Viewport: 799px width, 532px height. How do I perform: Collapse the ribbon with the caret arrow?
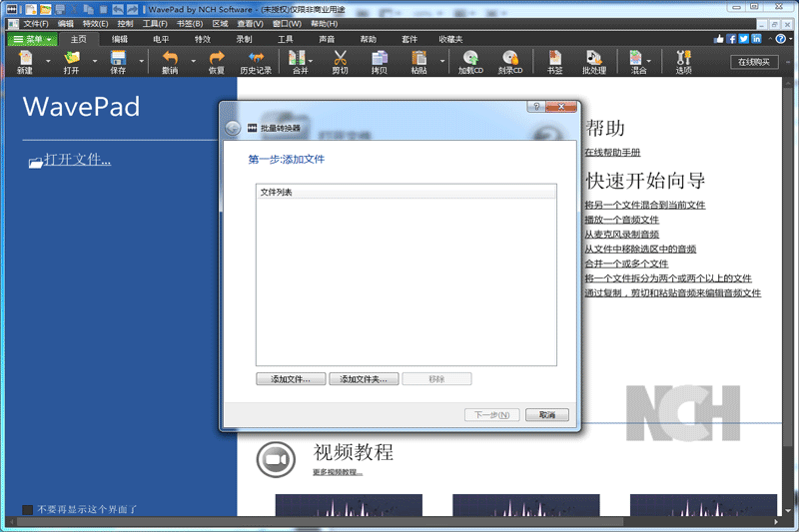(x=770, y=39)
